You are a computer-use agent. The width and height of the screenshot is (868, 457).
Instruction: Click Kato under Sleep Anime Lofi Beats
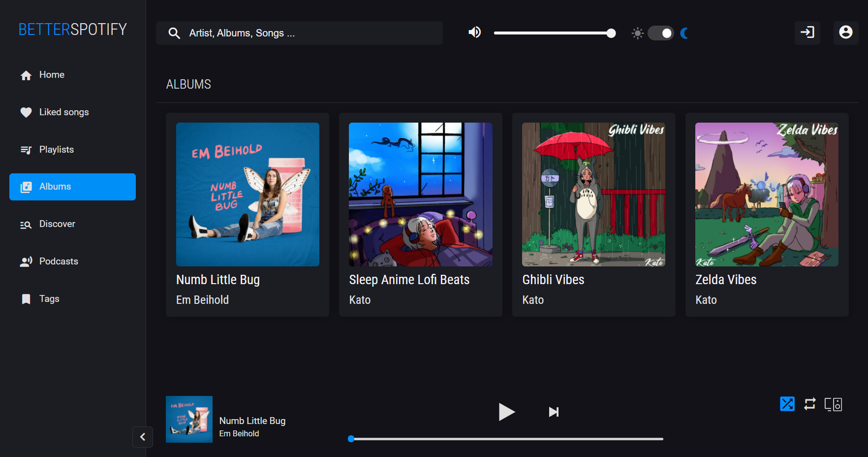pos(360,300)
